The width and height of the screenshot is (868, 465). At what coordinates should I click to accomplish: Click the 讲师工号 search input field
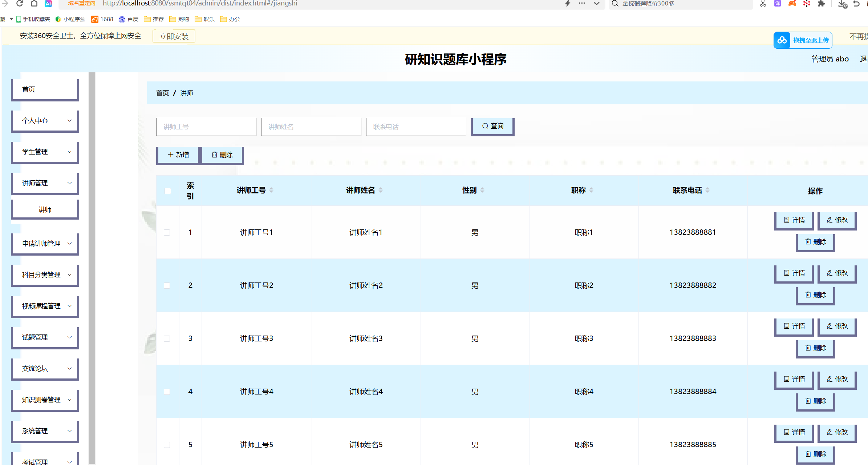tap(206, 127)
